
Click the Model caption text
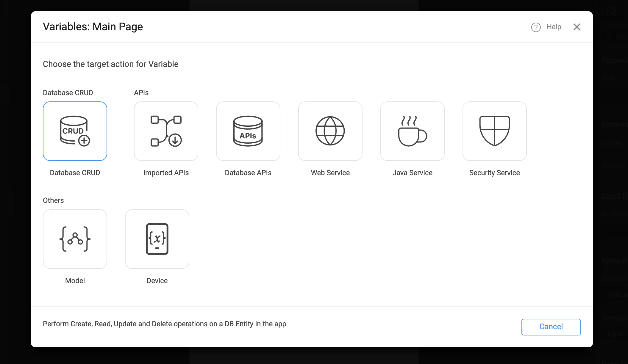pyautogui.click(x=75, y=281)
